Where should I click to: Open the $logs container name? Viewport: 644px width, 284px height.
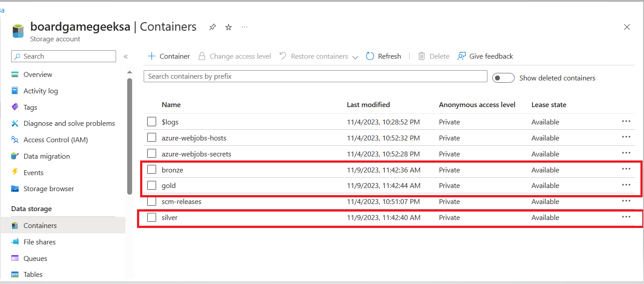pyautogui.click(x=170, y=122)
